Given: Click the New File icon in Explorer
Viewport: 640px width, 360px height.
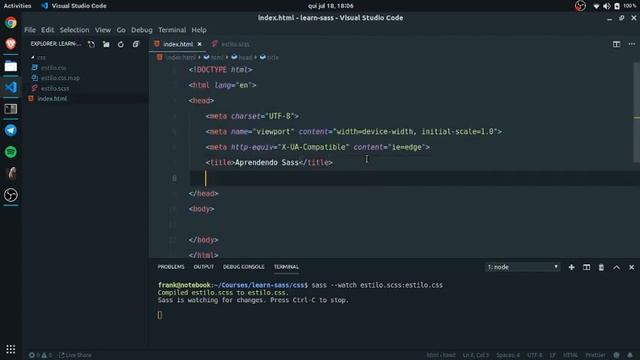Looking at the screenshot, I should [91, 44].
